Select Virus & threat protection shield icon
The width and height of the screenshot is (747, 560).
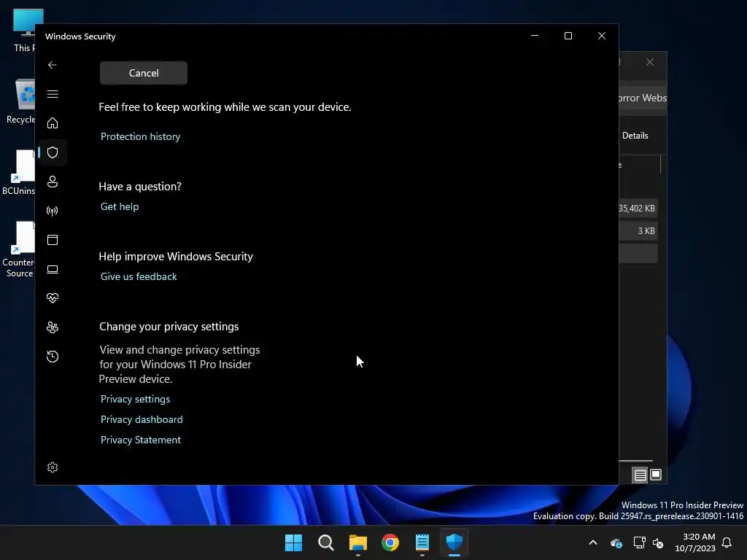[x=53, y=152]
